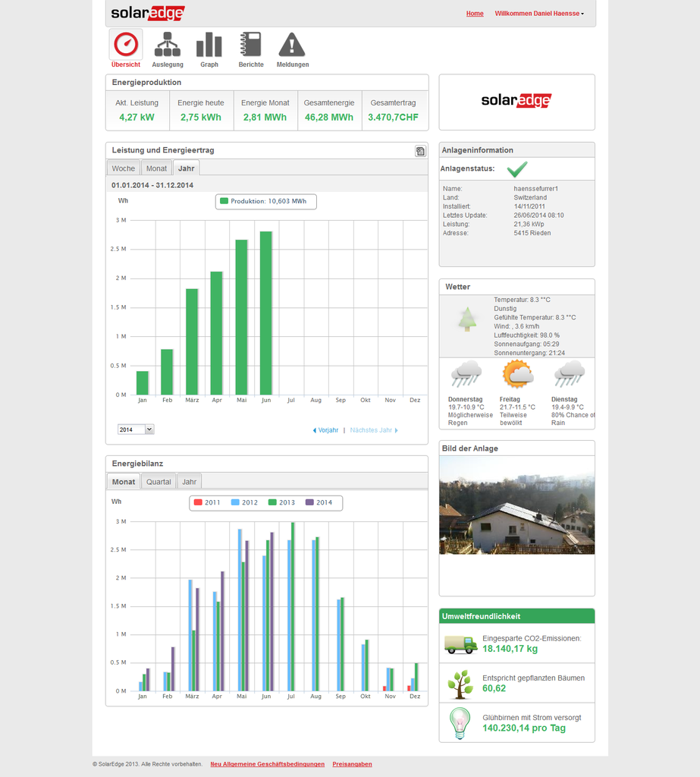Viewport: 700px width, 777px height.
Task: Open the Home link
Action: point(475,14)
